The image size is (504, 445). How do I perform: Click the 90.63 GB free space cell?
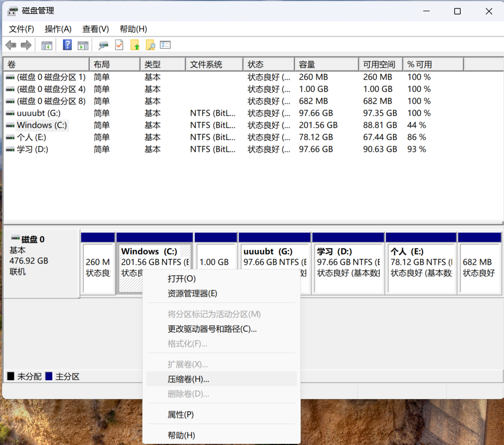[380, 149]
